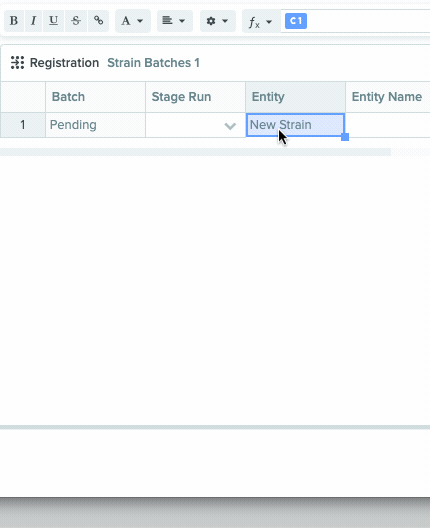Select row number 1 header
This screenshot has width=430, height=528.
(23, 125)
